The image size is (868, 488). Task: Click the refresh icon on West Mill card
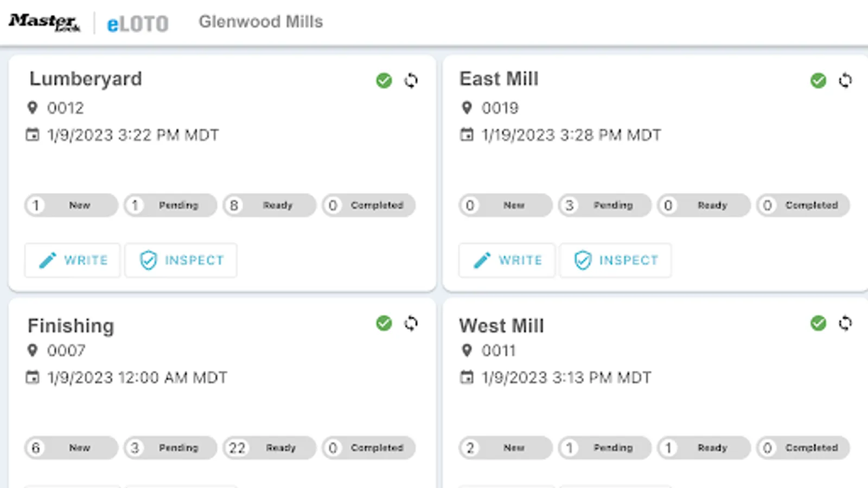[845, 324]
